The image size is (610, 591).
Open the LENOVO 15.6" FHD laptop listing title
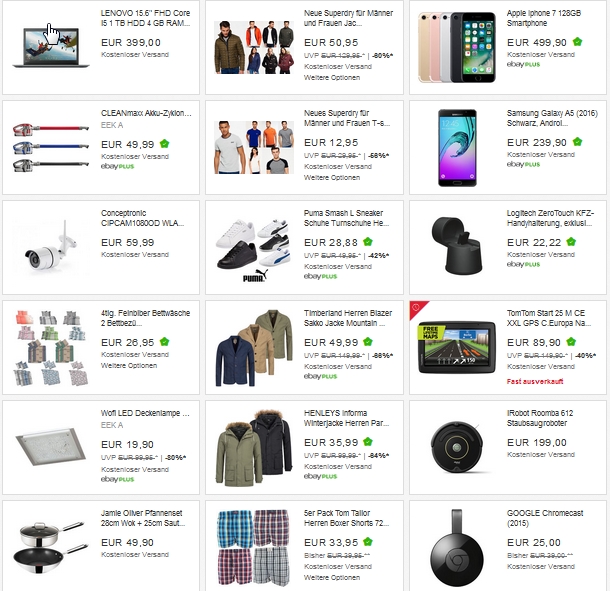click(x=145, y=18)
